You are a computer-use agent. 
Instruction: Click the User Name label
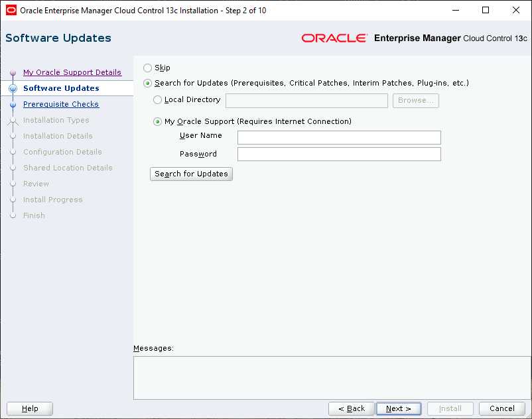[201, 135]
